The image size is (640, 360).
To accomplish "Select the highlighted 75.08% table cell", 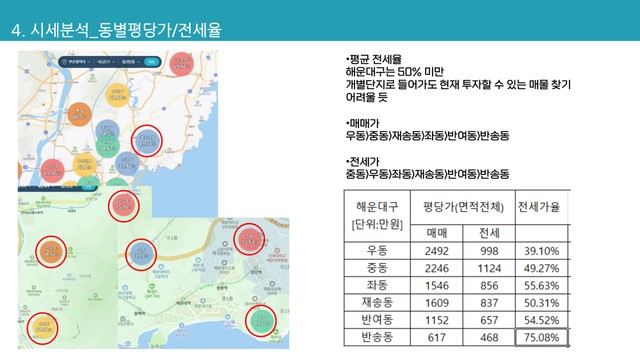I will pos(541,337).
